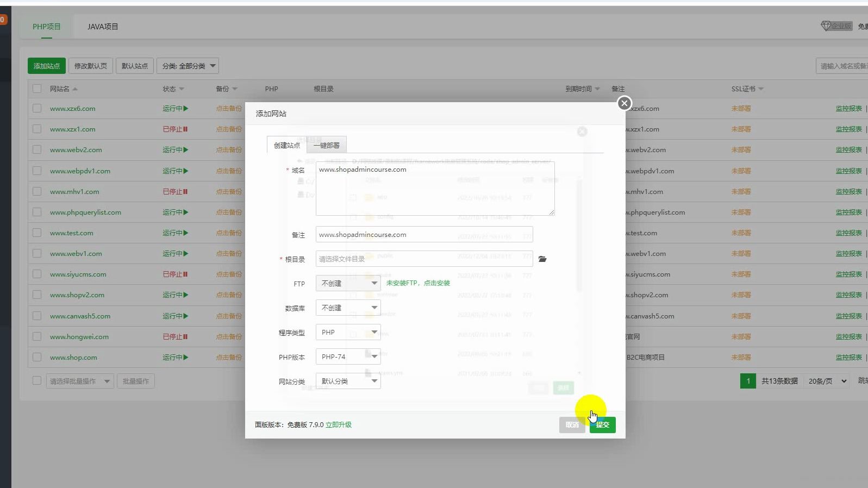This screenshot has height=488, width=868.
Task: Click the 立即升级 link
Action: 339,425
